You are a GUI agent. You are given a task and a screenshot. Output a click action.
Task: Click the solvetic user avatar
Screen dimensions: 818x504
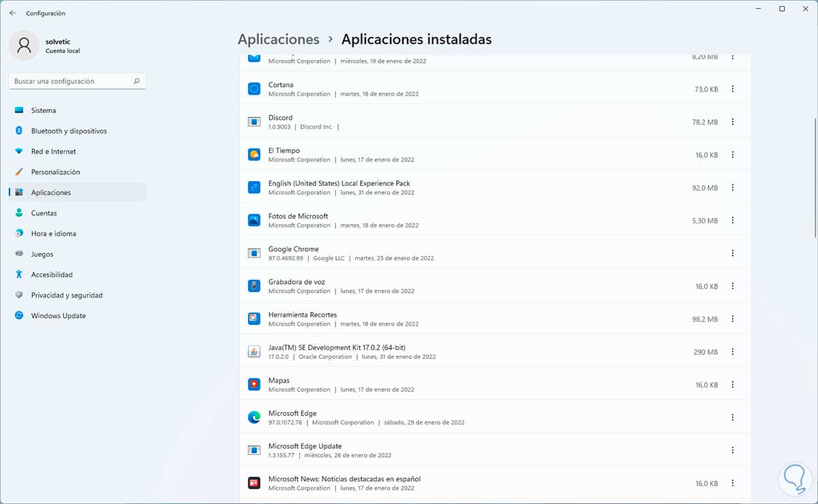[25, 45]
